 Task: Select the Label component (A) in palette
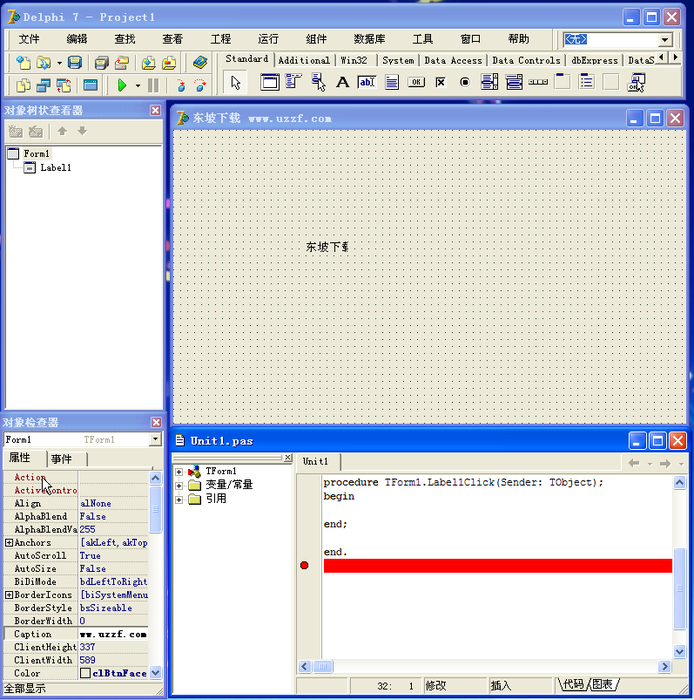342,83
